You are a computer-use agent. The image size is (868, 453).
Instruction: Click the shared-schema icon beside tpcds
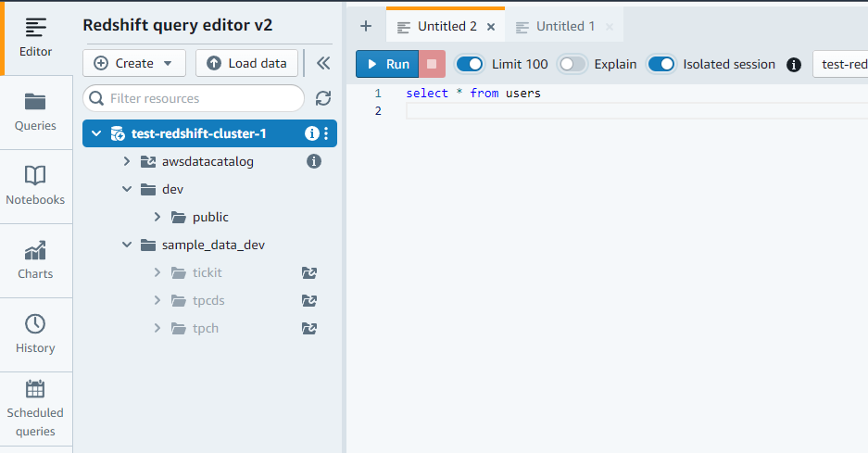(x=308, y=300)
